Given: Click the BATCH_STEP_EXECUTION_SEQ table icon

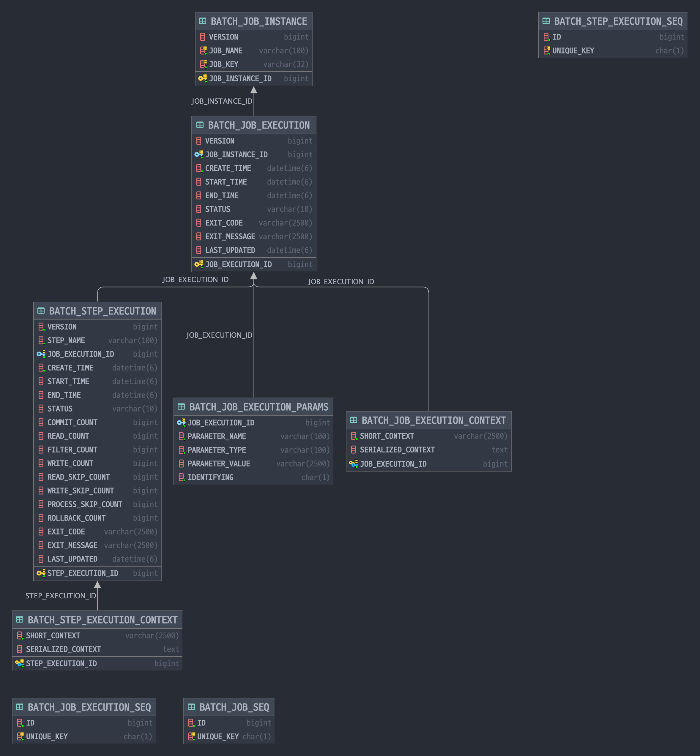Looking at the screenshot, I should (546, 21).
